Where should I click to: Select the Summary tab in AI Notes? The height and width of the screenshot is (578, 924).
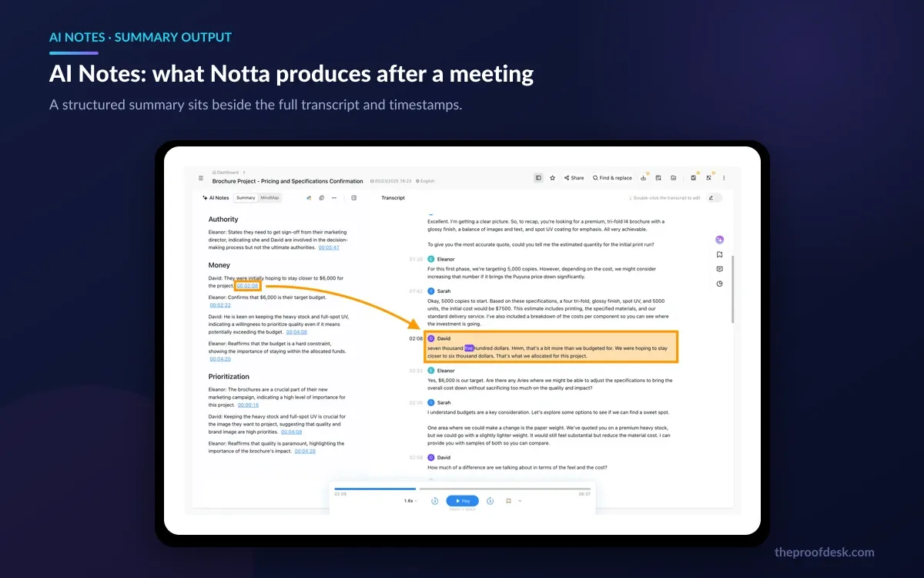pyautogui.click(x=246, y=198)
